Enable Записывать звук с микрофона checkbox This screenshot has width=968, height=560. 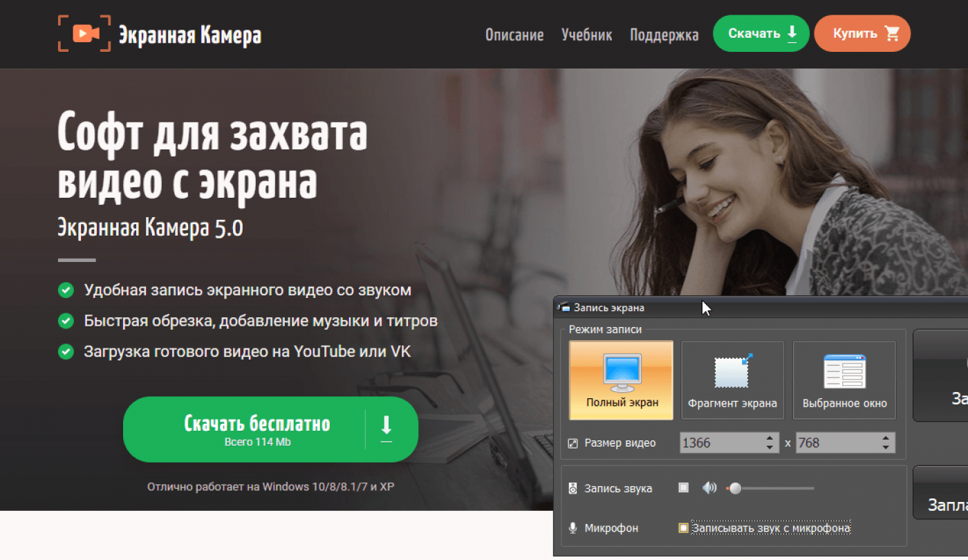coord(683,528)
